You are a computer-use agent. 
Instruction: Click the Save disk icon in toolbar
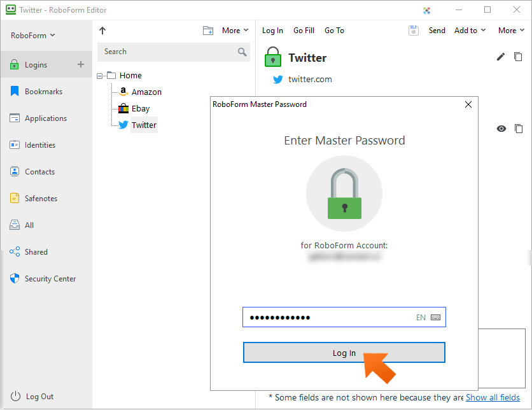(413, 31)
